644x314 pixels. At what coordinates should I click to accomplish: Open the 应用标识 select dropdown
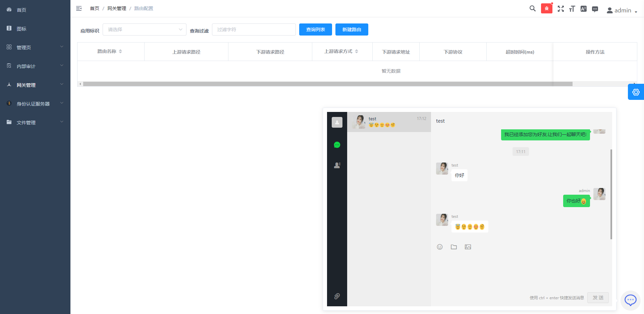[144, 29]
